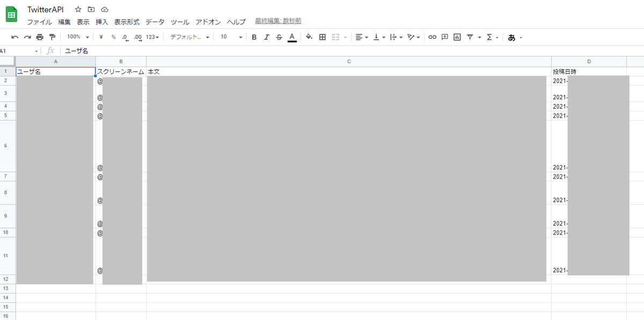Redo the last action
644x320 pixels.
coord(27,37)
